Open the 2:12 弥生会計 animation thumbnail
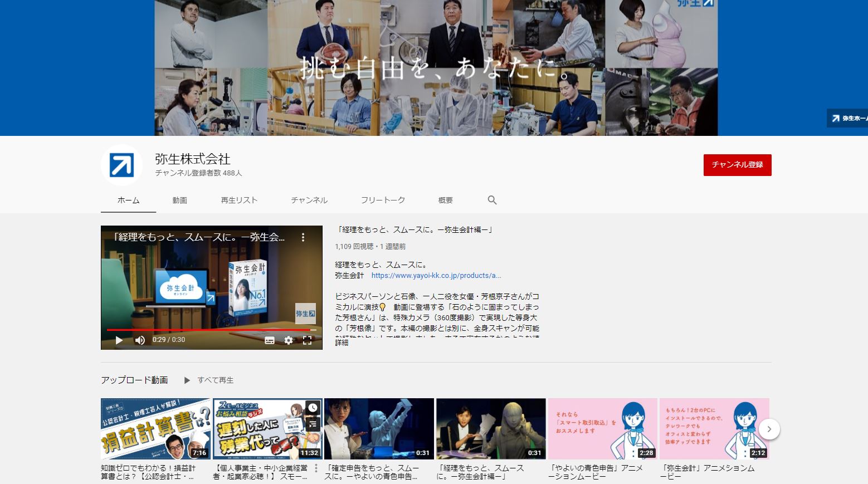 [x=714, y=429]
